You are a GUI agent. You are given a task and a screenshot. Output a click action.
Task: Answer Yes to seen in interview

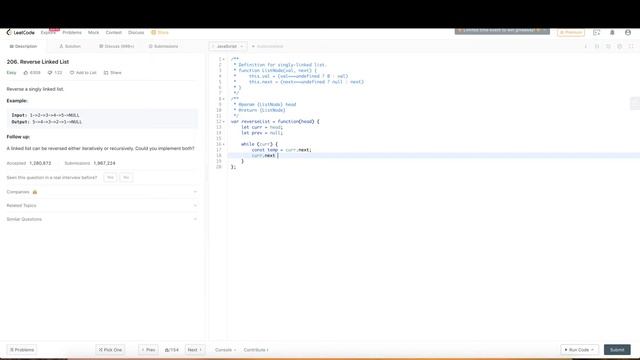[x=110, y=178]
